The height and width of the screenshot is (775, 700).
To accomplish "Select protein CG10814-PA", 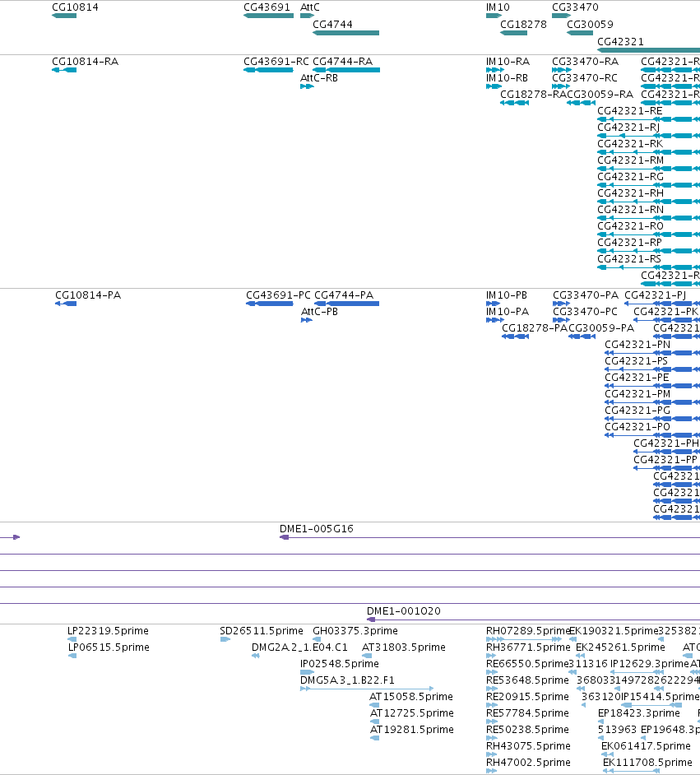I will (x=66, y=304).
